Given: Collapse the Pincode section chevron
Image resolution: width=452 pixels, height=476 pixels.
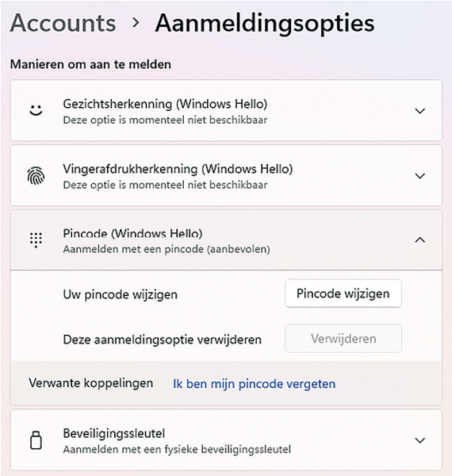Looking at the screenshot, I should pos(419,240).
